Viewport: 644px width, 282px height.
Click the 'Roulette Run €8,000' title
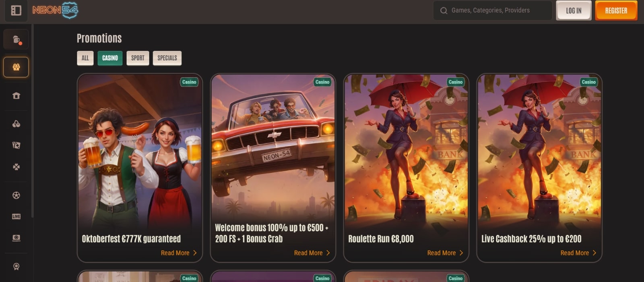click(x=381, y=239)
